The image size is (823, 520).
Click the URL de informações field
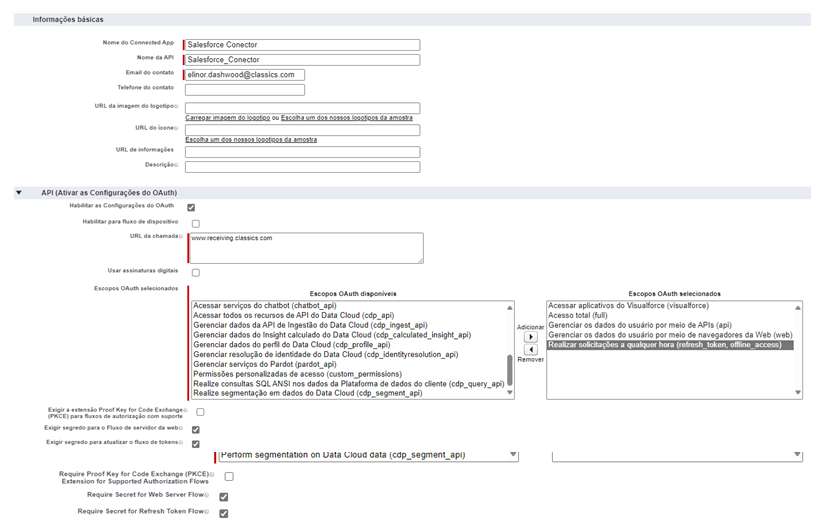(x=302, y=152)
